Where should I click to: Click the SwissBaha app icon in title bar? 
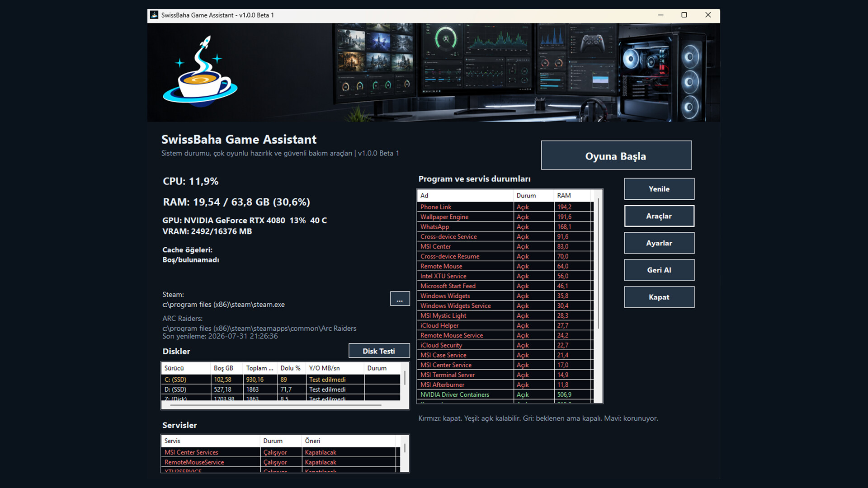154,15
